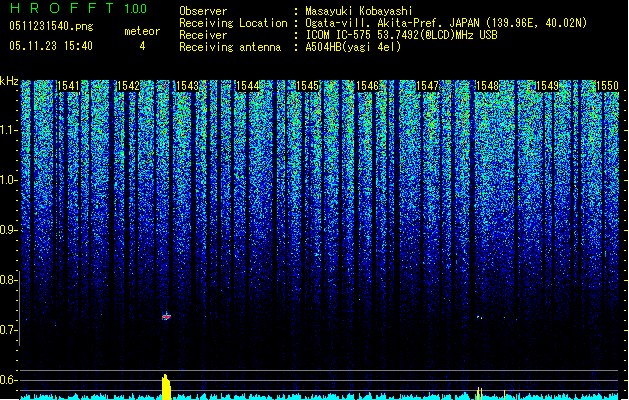
Task: Click the 1545 time marker
Action: [307, 86]
